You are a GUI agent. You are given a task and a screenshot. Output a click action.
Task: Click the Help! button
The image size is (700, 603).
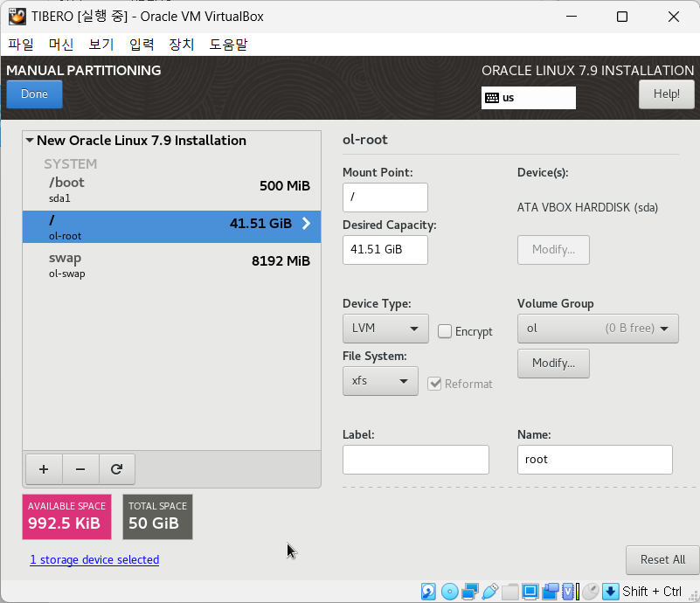[x=667, y=94]
